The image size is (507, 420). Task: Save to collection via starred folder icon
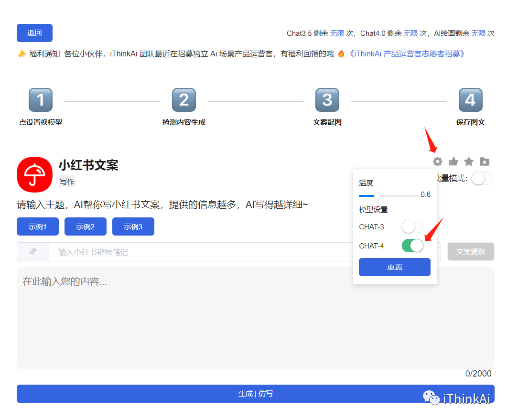[485, 162]
